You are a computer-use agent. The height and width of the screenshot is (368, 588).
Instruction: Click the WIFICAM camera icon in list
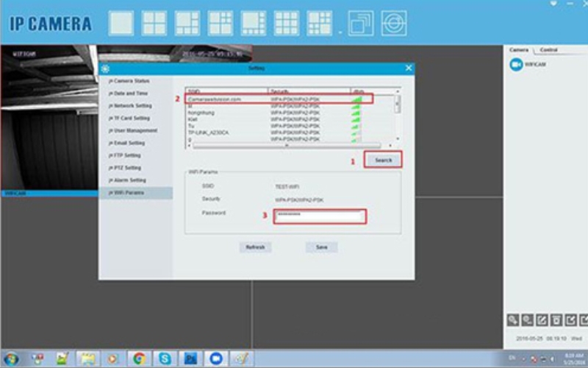pos(516,65)
